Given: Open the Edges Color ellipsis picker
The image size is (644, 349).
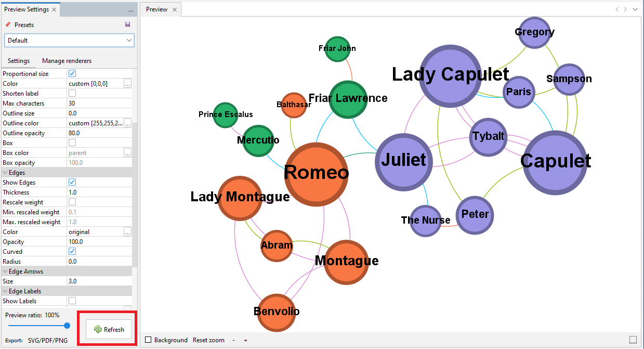Looking at the screenshot, I should [127, 232].
